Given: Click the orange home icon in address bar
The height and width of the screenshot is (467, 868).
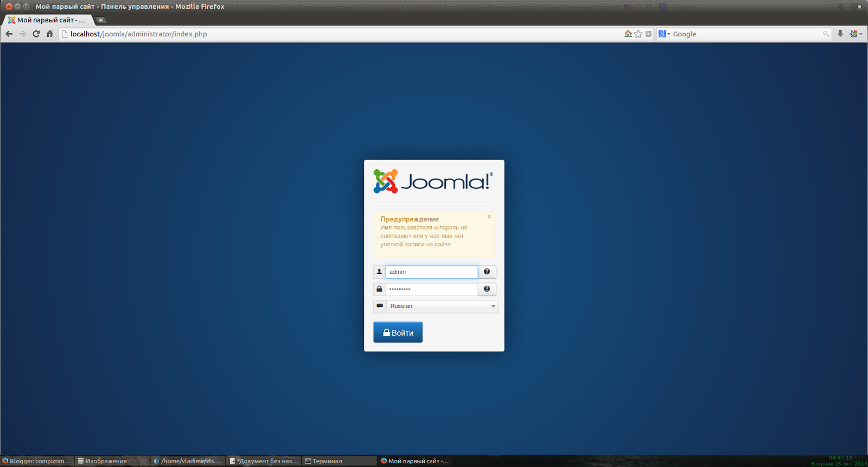Looking at the screenshot, I should [x=628, y=34].
